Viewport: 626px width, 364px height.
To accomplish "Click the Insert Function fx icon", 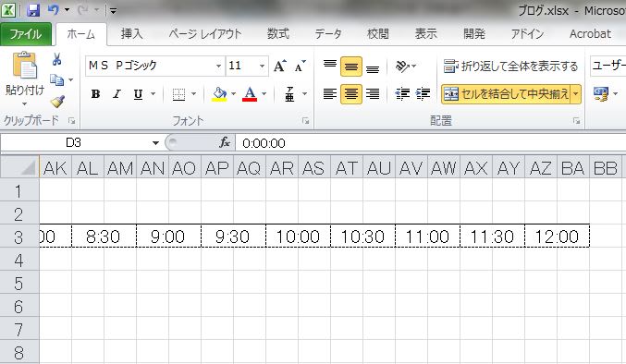I will 225,142.
